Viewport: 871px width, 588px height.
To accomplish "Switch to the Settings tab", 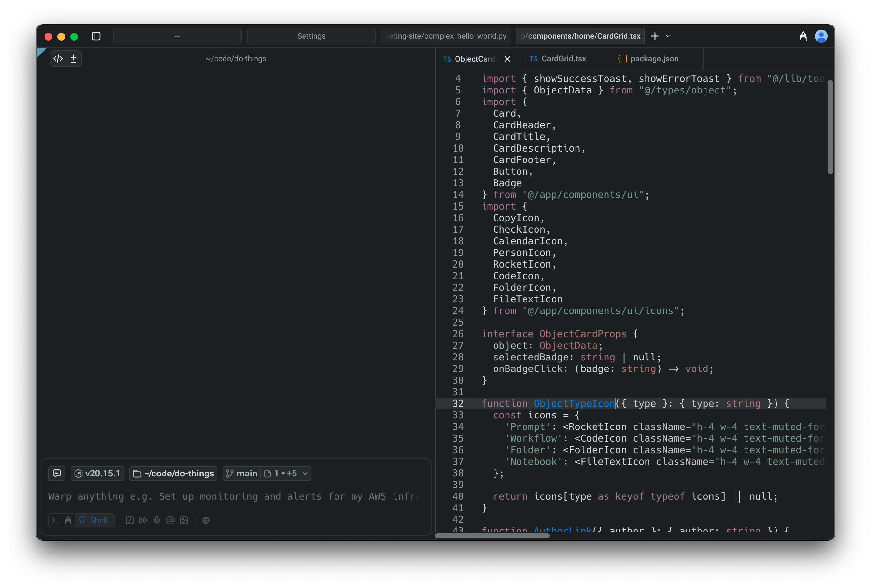I will (311, 36).
